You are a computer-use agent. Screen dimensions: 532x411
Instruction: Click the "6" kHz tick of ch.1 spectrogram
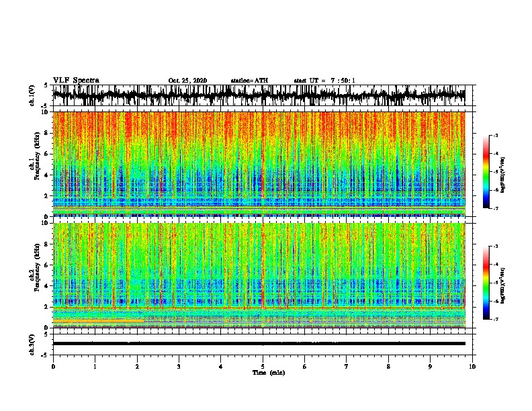(x=47, y=154)
